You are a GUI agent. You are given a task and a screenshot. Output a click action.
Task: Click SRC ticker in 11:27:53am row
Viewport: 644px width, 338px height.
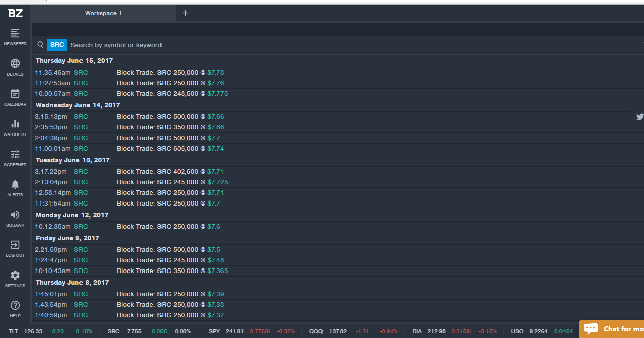click(80, 83)
